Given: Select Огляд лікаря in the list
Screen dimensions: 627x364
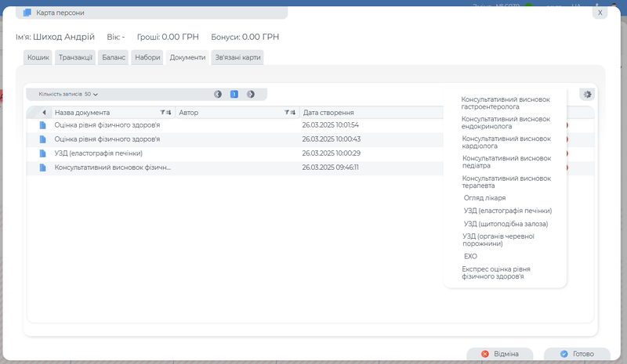Looking at the screenshot, I should pyautogui.click(x=484, y=198).
